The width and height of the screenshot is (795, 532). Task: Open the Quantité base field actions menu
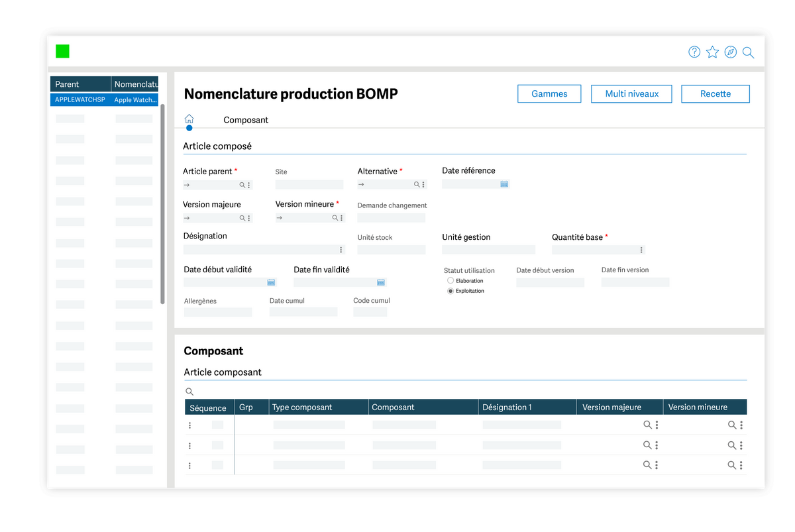pyautogui.click(x=641, y=250)
